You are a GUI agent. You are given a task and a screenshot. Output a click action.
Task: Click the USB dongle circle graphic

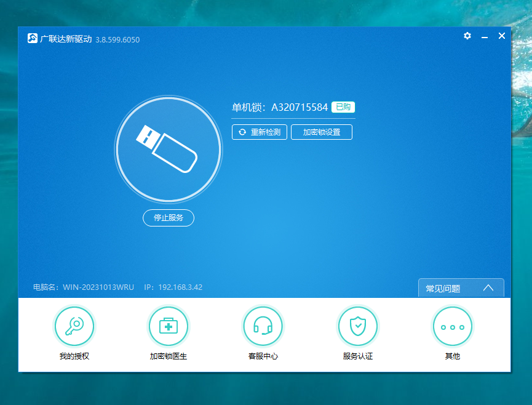pos(169,150)
